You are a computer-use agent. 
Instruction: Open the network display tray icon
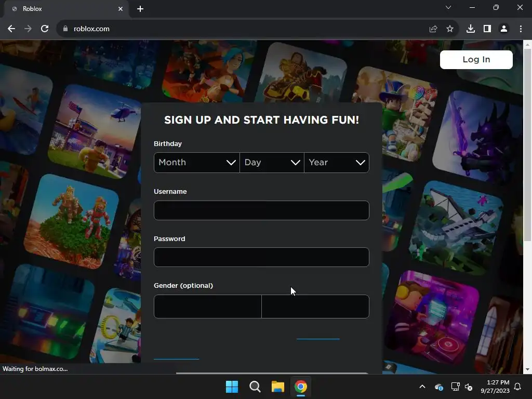(x=455, y=387)
